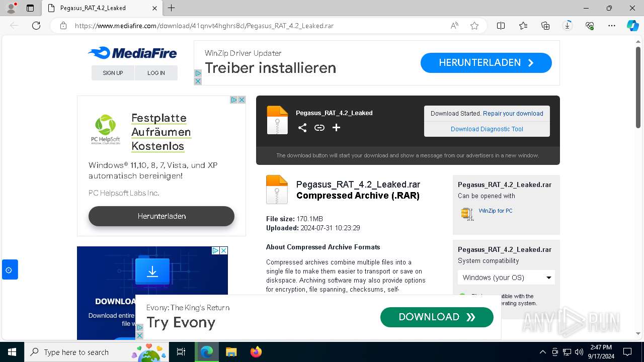Close the Pegasus_RAT_4.2_Leaked tab
This screenshot has width=644, height=362.
click(x=154, y=8)
